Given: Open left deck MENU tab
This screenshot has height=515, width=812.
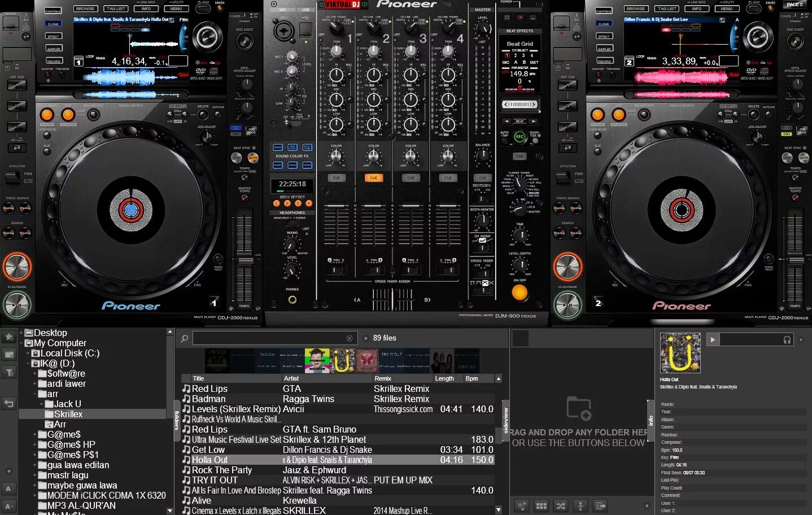Looking at the screenshot, I should (x=176, y=8).
